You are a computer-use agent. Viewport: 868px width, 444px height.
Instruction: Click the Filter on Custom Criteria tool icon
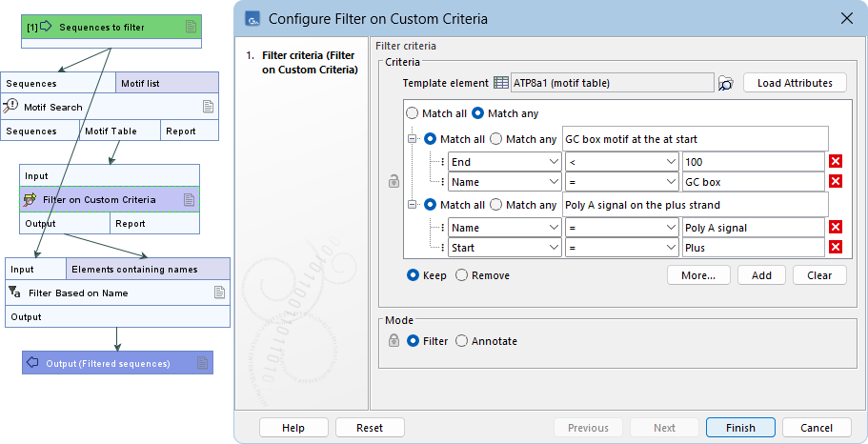(30, 200)
